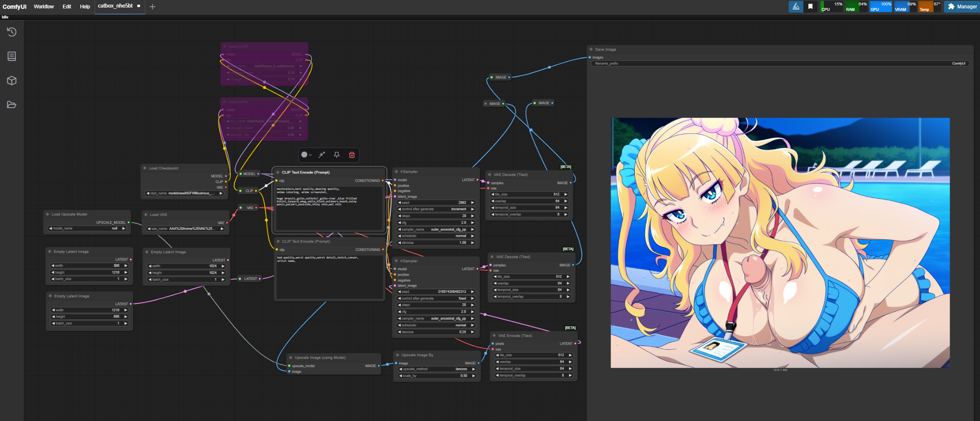Collapse the Load Upscale Model node title dot
980x421 pixels.
coord(48,214)
